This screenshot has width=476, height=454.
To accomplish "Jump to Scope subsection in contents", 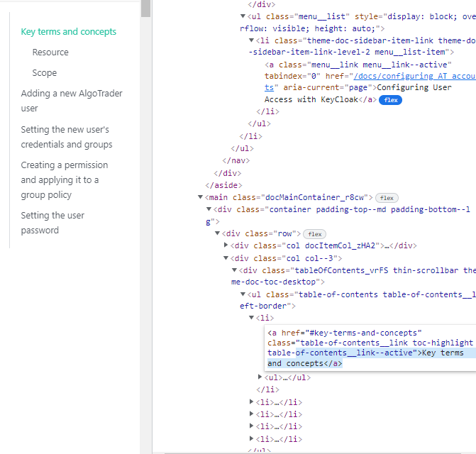I will pyautogui.click(x=44, y=72).
